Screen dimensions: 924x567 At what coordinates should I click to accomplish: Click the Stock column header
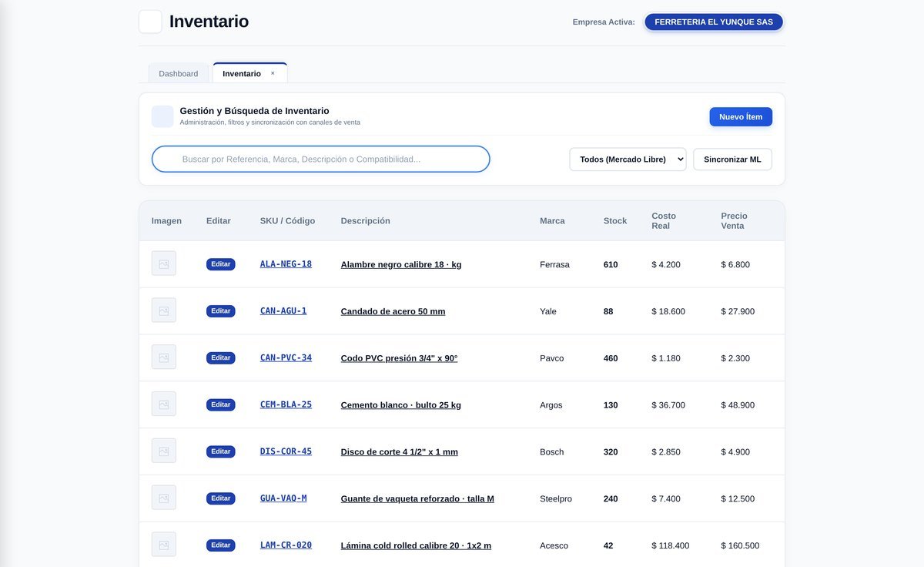tap(615, 221)
